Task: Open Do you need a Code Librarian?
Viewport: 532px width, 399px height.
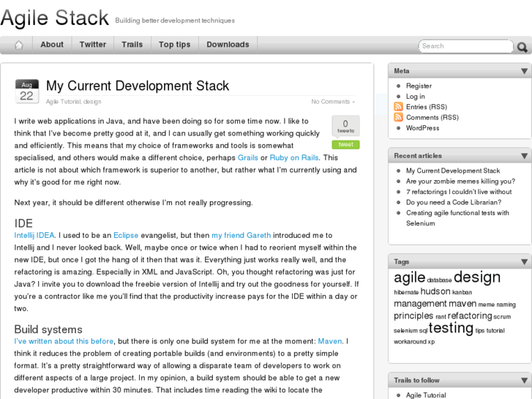Action: (x=454, y=202)
